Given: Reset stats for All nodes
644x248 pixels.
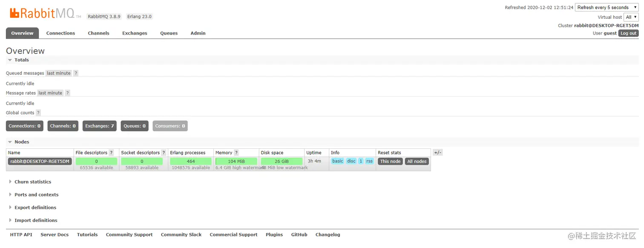Looking at the screenshot, I should (417, 161).
